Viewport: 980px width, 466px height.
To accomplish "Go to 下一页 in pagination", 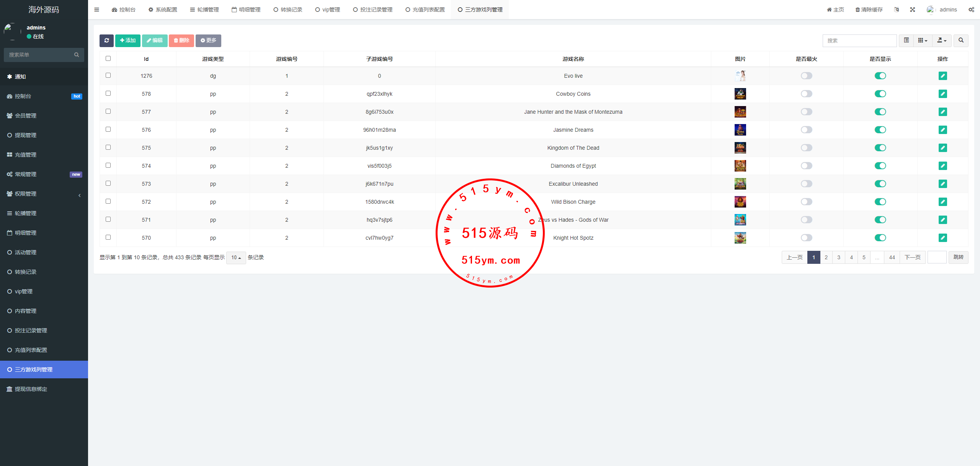I will pyautogui.click(x=912, y=257).
